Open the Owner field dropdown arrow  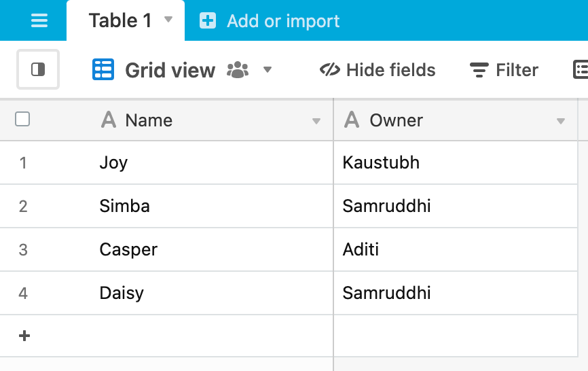(x=561, y=121)
